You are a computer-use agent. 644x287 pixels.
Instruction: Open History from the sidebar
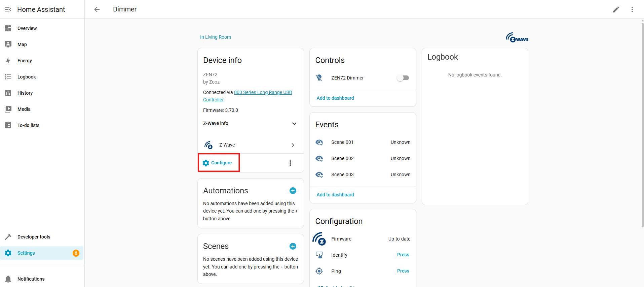tap(25, 93)
